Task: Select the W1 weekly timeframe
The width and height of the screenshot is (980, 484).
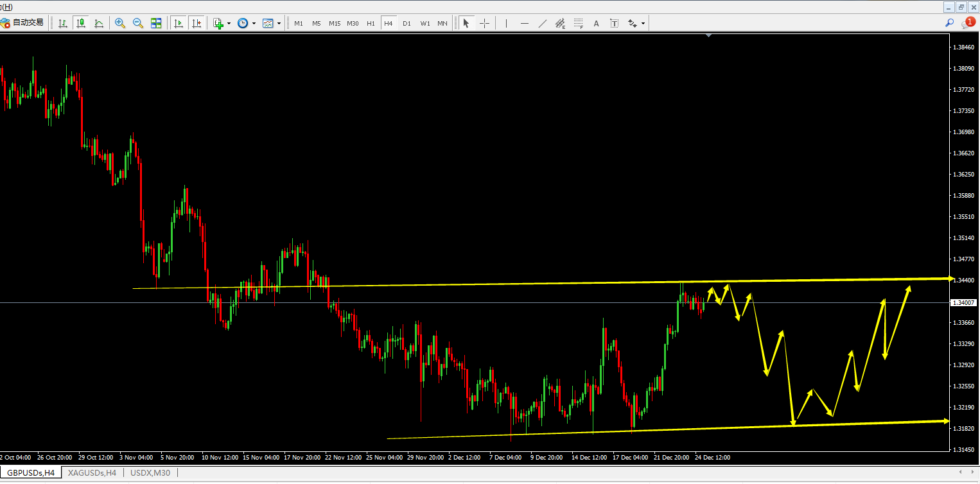Action: point(425,23)
